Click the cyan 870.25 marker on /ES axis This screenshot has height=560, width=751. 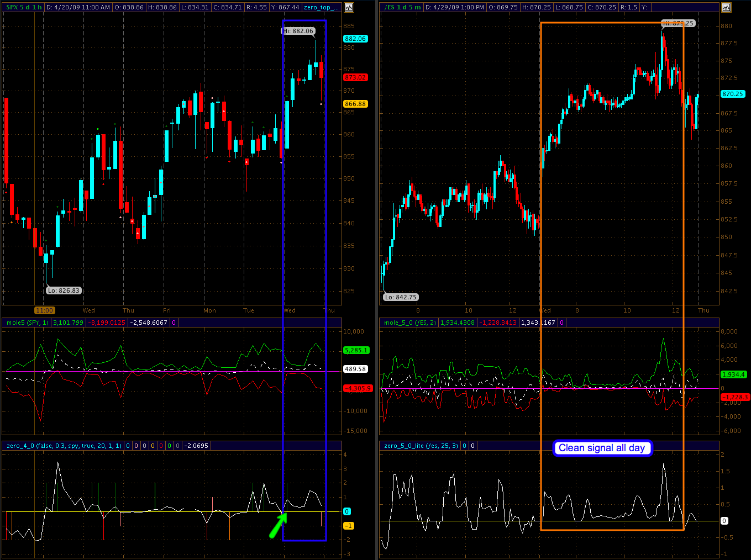tap(732, 94)
